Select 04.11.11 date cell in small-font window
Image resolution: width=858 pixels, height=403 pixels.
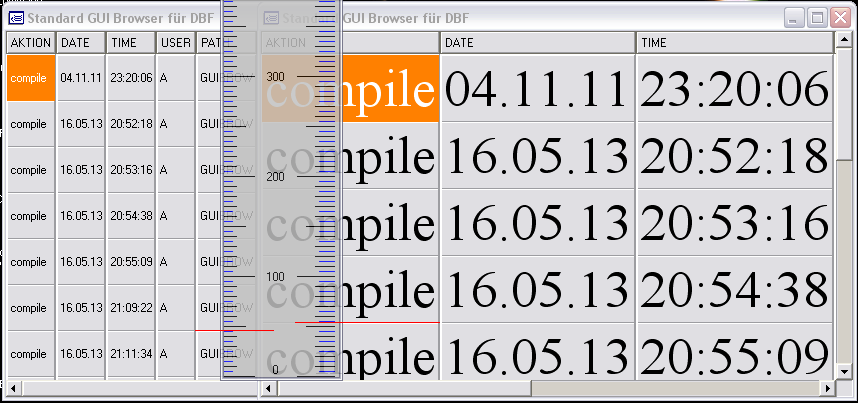click(81, 78)
